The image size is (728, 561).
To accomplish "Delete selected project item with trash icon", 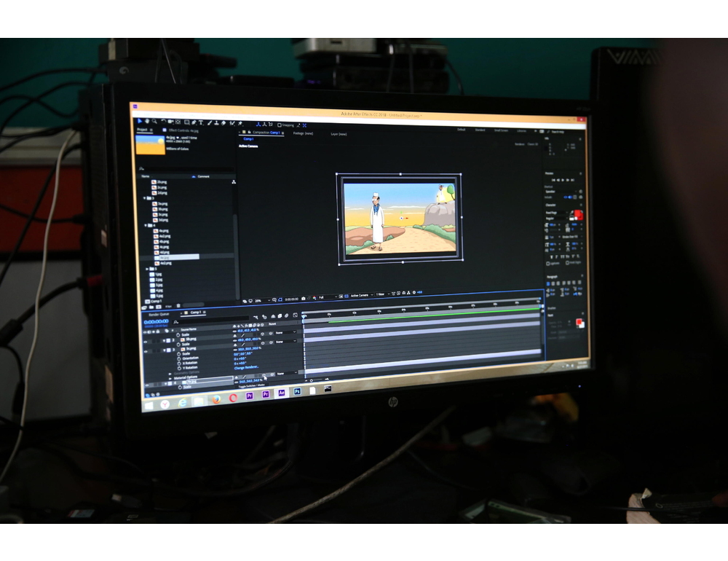I will (x=178, y=306).
